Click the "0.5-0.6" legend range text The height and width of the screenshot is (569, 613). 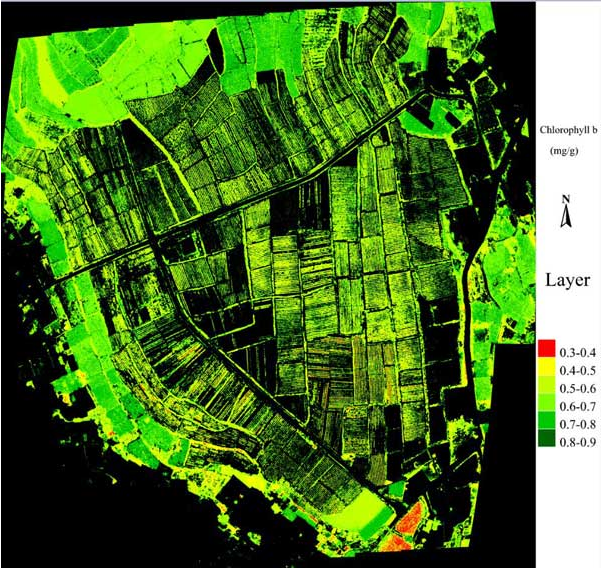coord(578,387)
